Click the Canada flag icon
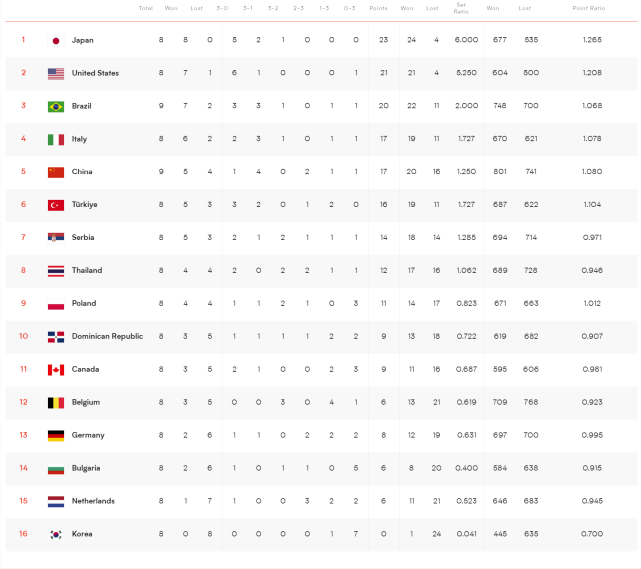The height and width of the screenshot is (569, 641). tap(56, 370)
